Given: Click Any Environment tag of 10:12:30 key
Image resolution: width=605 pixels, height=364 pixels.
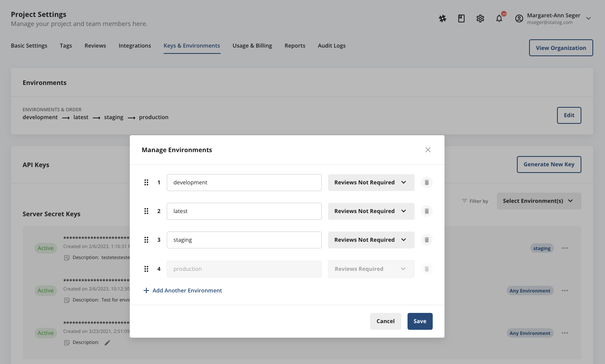Looking at the screenshot, I should pos(530,290).
